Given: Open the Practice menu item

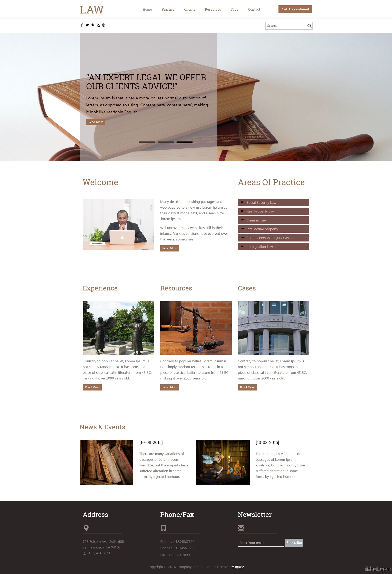Looking at the screenshot, I should point(168,9).
